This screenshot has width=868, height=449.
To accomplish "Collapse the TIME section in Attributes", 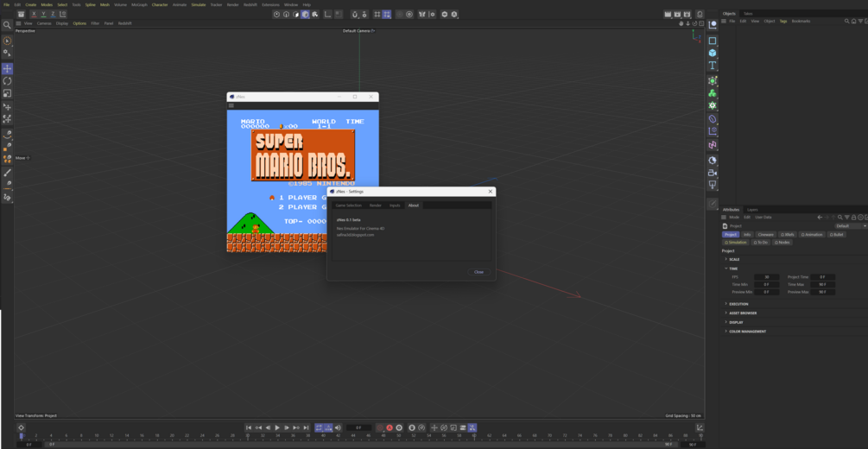I will click(x=733, y=269).
